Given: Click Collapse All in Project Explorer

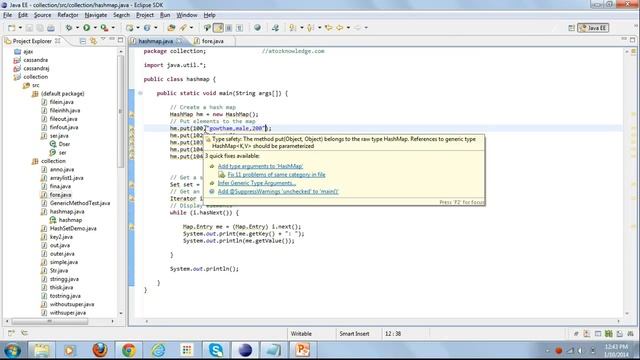Looking at the screenshot, I should pos(83,41).
